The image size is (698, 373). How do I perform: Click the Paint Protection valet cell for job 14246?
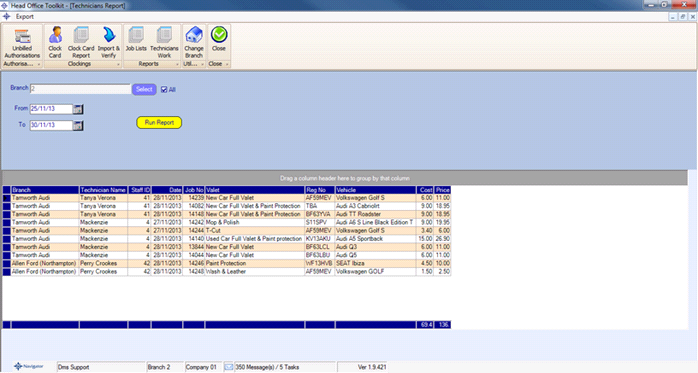tap(255, 263)
